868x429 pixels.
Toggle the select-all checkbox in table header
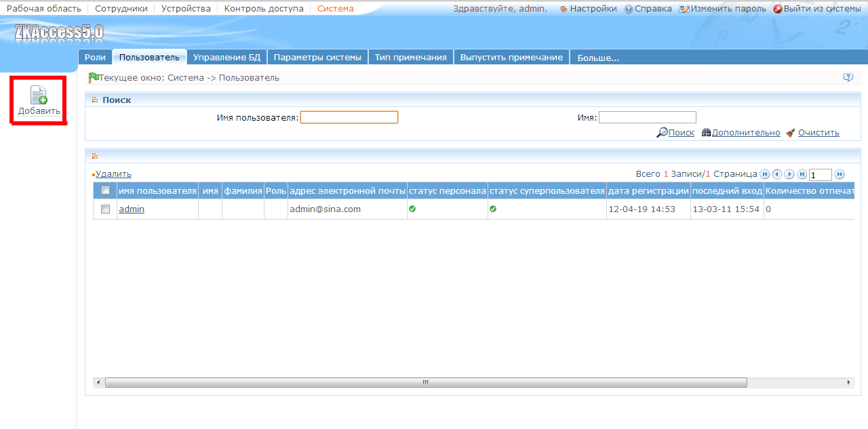coord(105,190)
